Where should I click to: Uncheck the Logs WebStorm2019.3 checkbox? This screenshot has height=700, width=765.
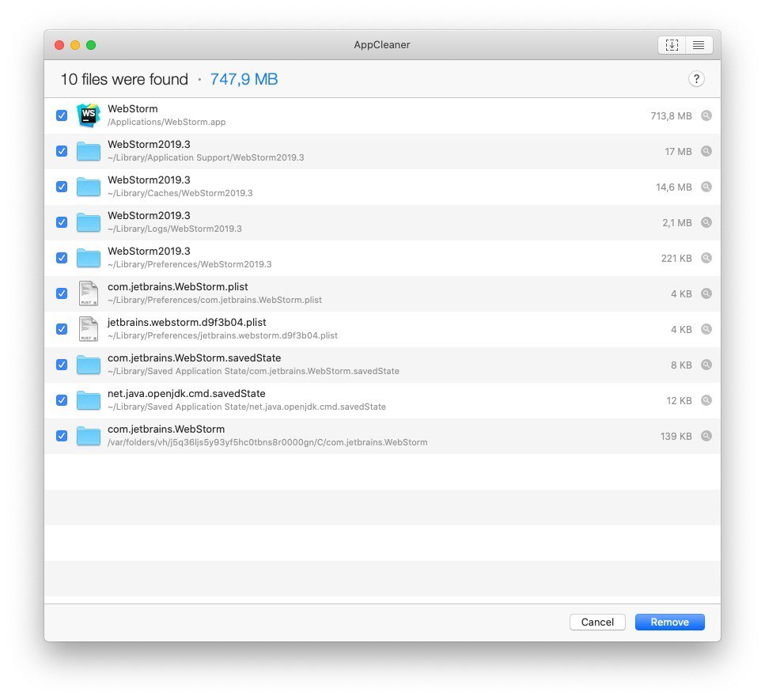[62, 222]
